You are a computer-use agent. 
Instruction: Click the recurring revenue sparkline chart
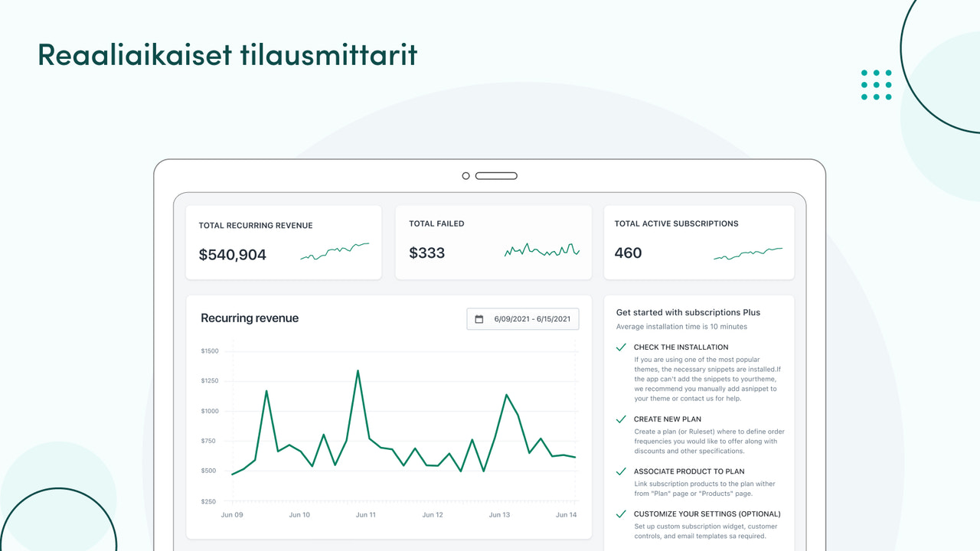335,251
